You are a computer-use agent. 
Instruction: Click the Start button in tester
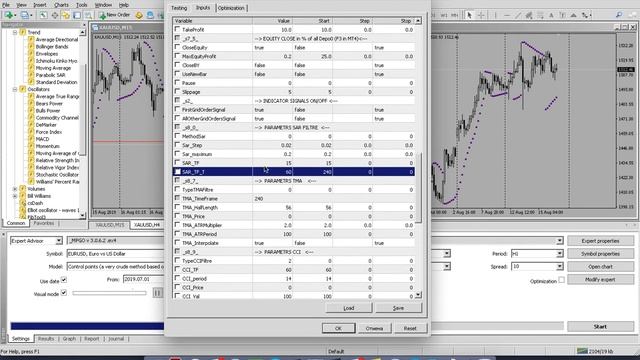click(600, 327)
